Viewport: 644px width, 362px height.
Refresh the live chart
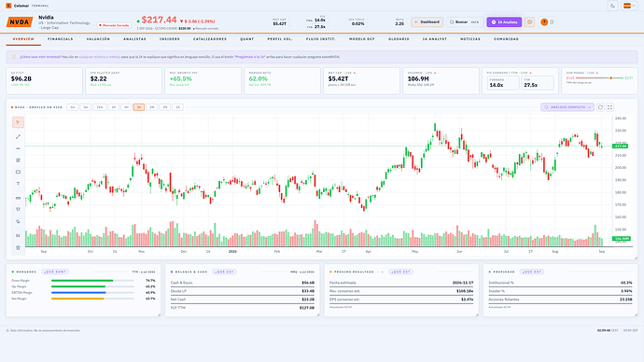[600, 107]
